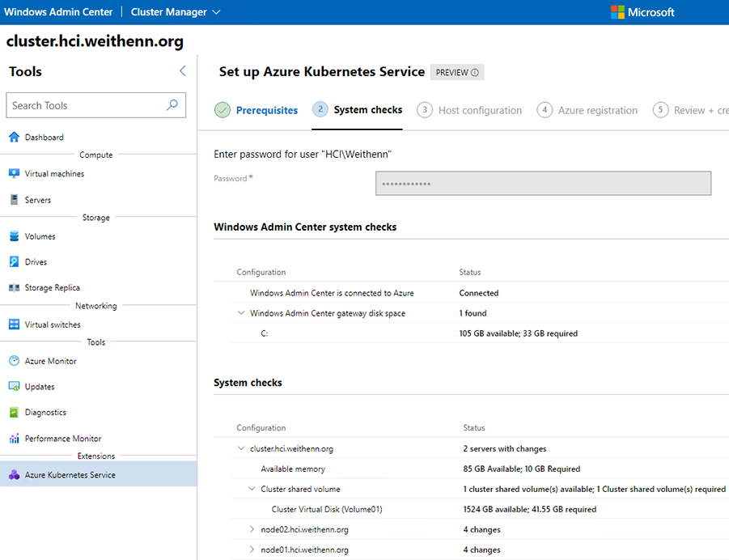Click '85 GB Available; 10 GB Required'
The width and height of the screenshot is (729, 560).
pyautogui.click(x=521, y=469)
